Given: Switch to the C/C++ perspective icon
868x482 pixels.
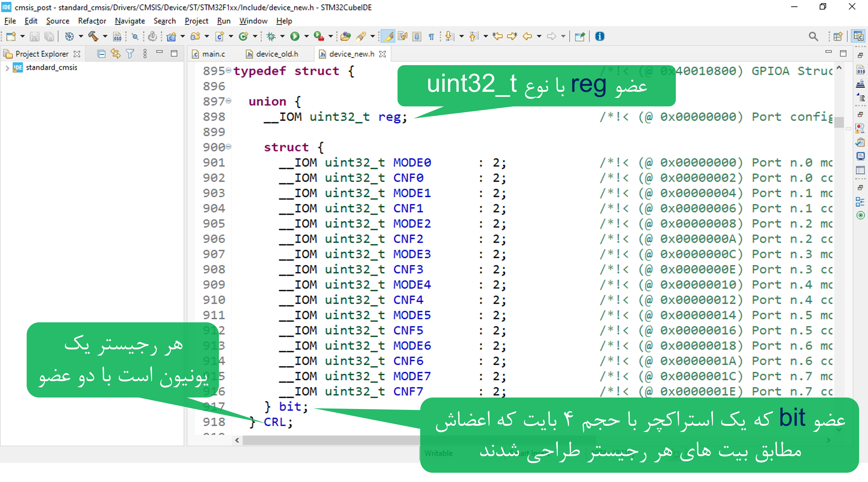Looking at the screenshot, I should [858, 36].
